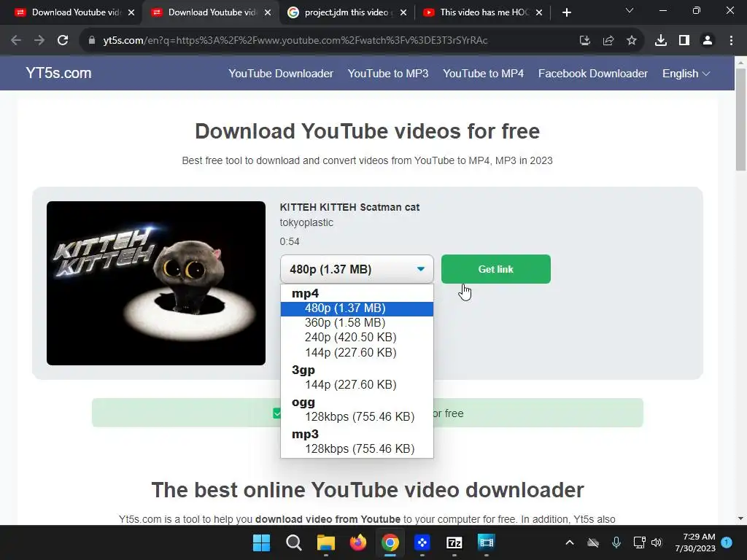The image size is (747, 560).
Task: Open the YouTube to MP3 nav link
Action: point(388,74)
